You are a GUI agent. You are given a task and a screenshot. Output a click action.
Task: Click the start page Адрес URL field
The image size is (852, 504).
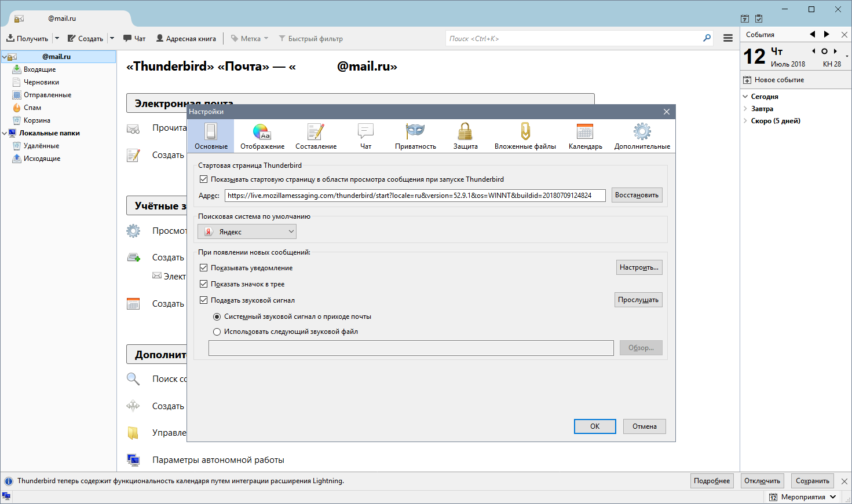coord(415,196)
